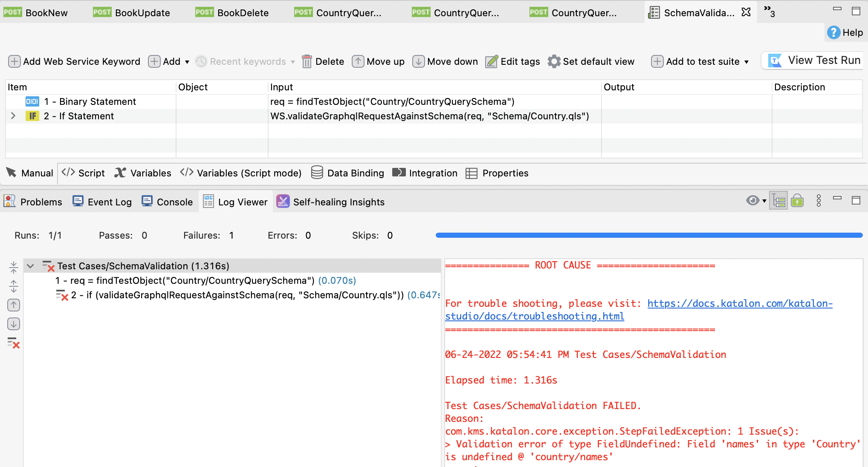The height and width of the screenshot is (467, 868).
Task: Click the Help question mark icon
Action: [x=833, y=32]
